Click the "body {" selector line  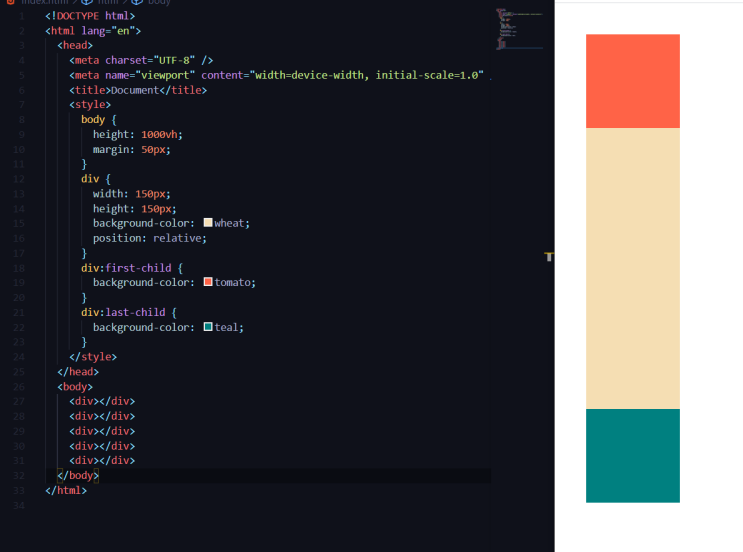pos(99,119)
